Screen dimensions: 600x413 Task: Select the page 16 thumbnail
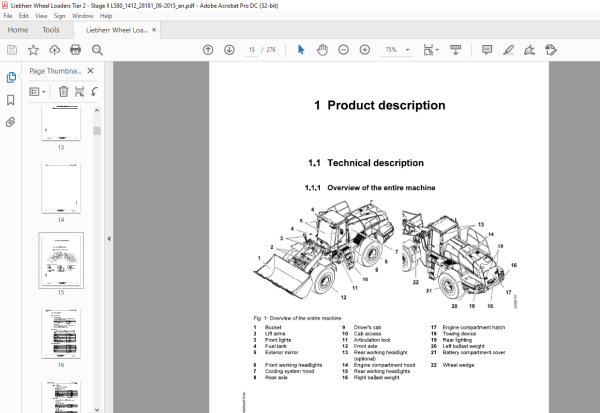pyautogui.click(x=61, y=333)
